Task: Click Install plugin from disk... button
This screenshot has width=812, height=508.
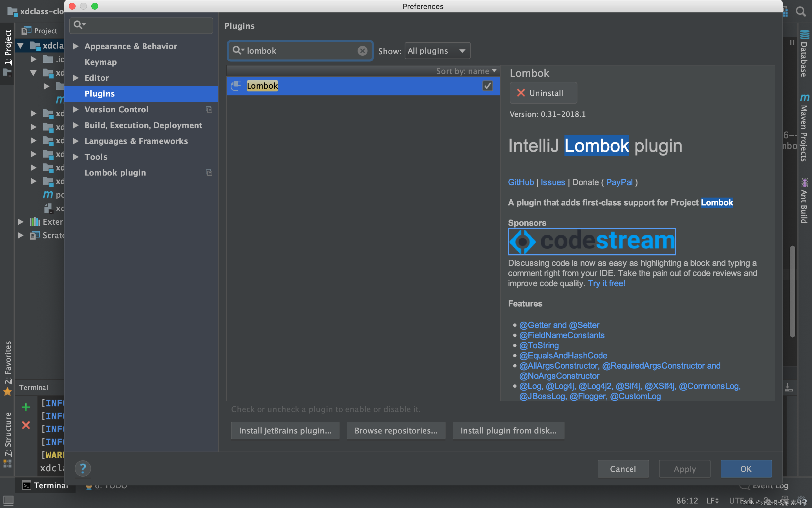Action: pos(508,430)
